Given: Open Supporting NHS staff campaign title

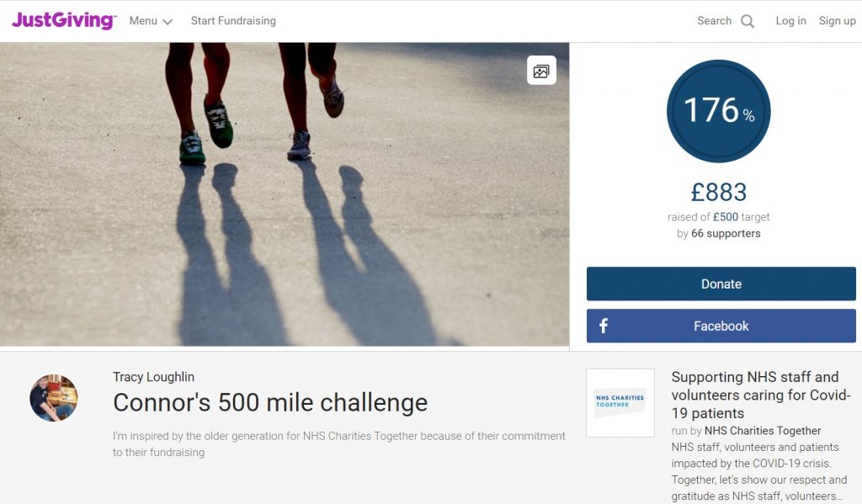Looking at the screenshot, I should coord(761,395).
